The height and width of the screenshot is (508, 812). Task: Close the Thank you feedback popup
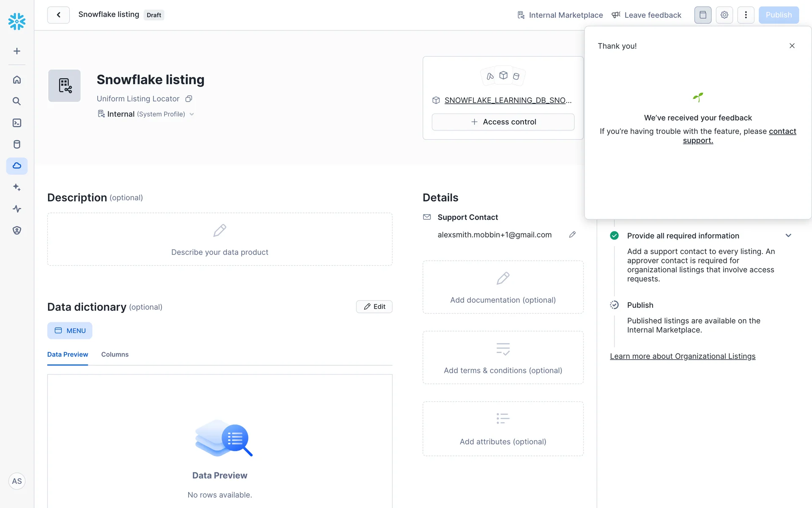pyautogui.click(x=792, y=46)
